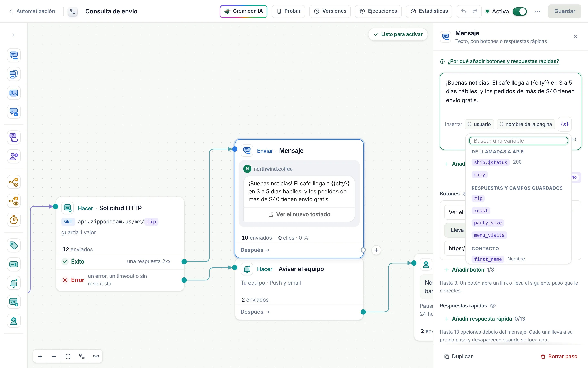Screen dimensions: 588x368
Task: Click the tag icon in sidebar
Action: tap(14, 245)
